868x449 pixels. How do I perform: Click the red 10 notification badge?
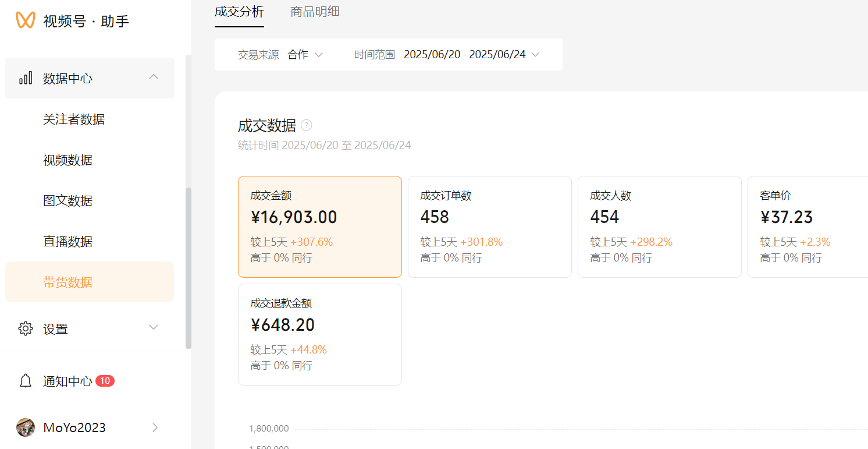click(x=105, y=381)
